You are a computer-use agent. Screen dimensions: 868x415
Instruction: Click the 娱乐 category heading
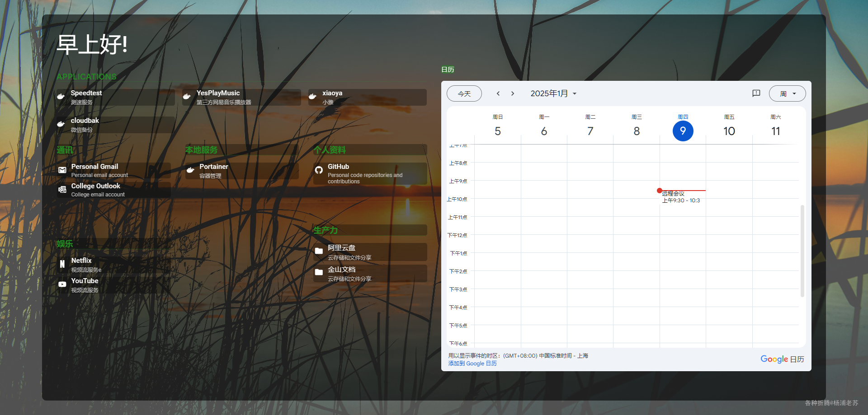pos(65,244)
